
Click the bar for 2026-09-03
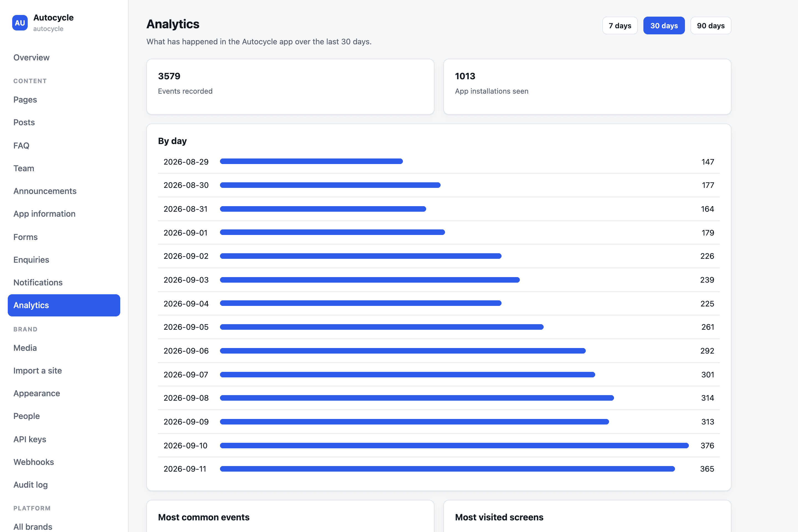coord(370,280)
